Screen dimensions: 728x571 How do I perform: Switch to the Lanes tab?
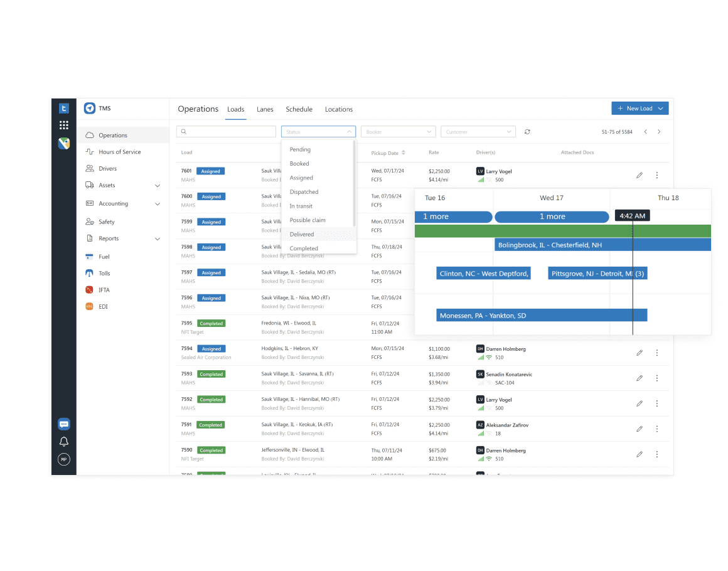pyautogui.click(x=265, y=109)
